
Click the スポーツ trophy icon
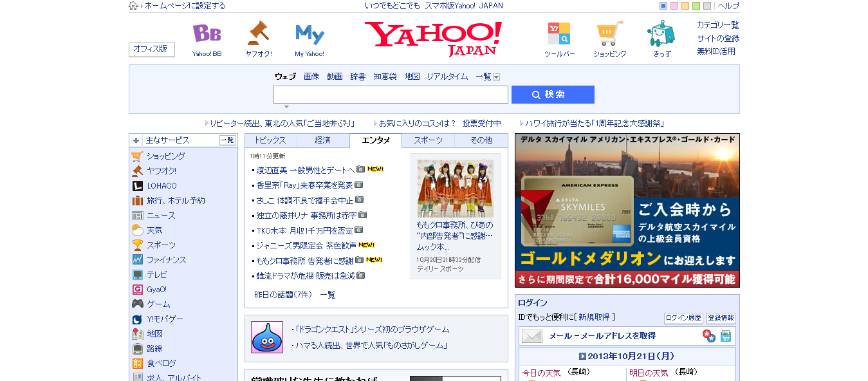click(x=137, y=245)
